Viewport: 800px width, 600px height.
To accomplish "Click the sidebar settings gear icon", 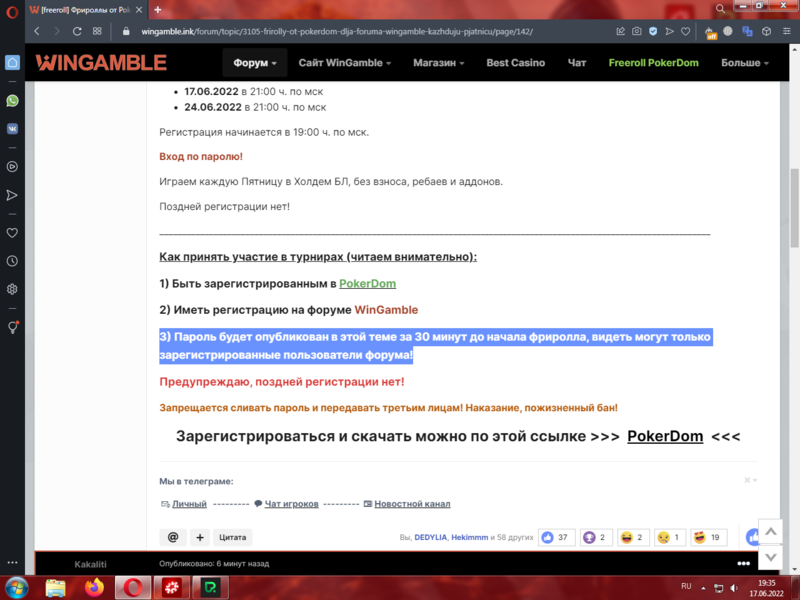I will pyautogui.click(x=12, y=289).
